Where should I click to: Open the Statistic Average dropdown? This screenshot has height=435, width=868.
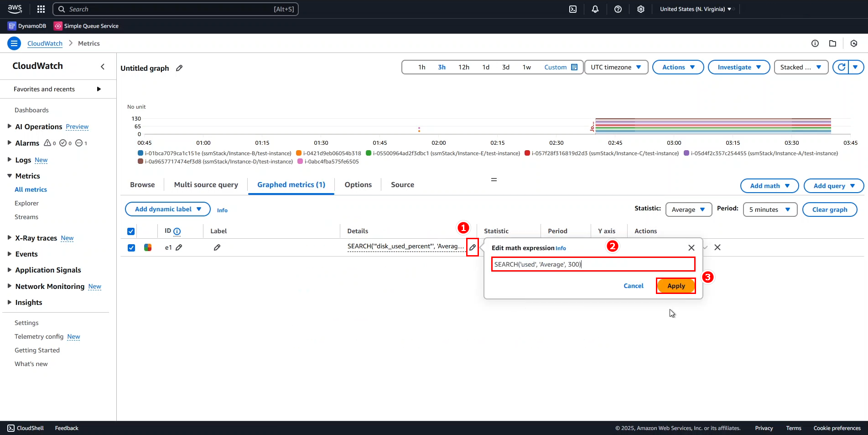(688, 210)
